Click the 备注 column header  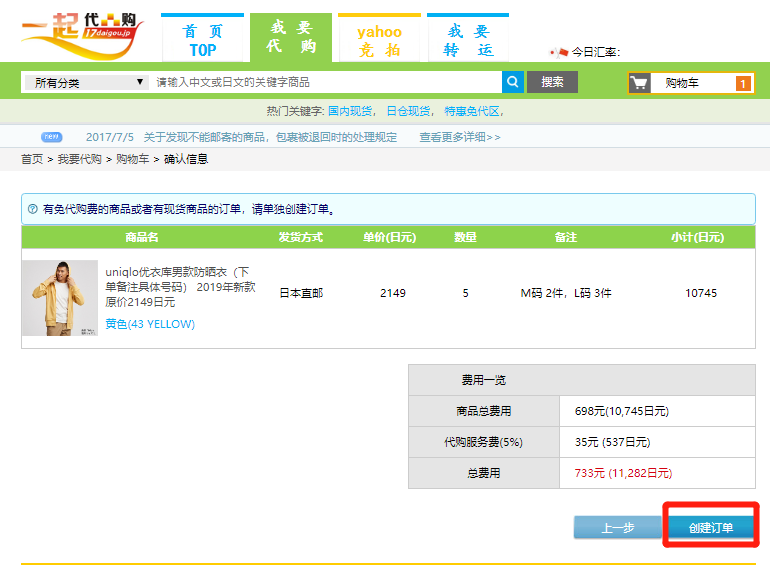(x=566, y=237)
